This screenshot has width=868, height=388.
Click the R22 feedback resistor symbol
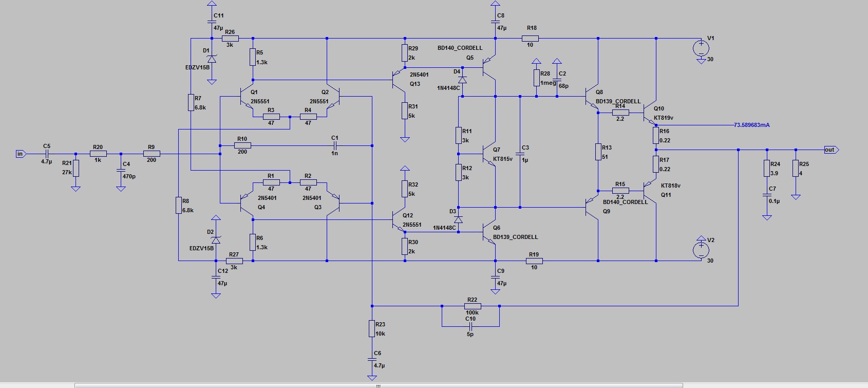point(472,306)
